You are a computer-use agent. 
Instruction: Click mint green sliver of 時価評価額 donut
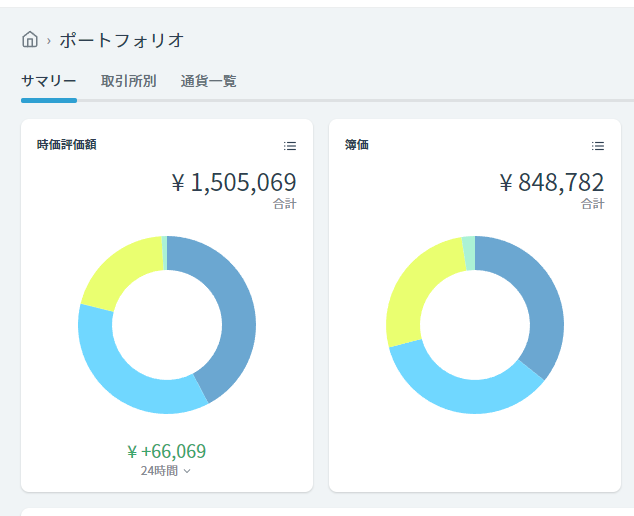[x=165, y=253]
